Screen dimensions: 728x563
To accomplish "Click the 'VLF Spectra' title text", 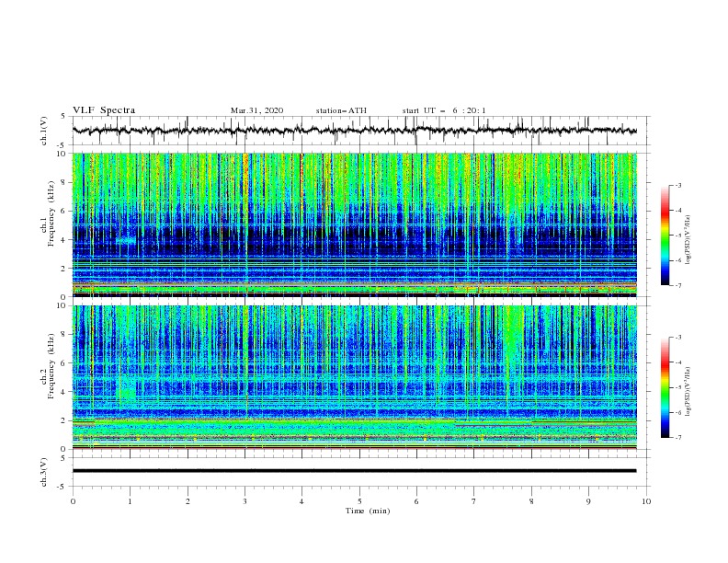I will 104,110.
